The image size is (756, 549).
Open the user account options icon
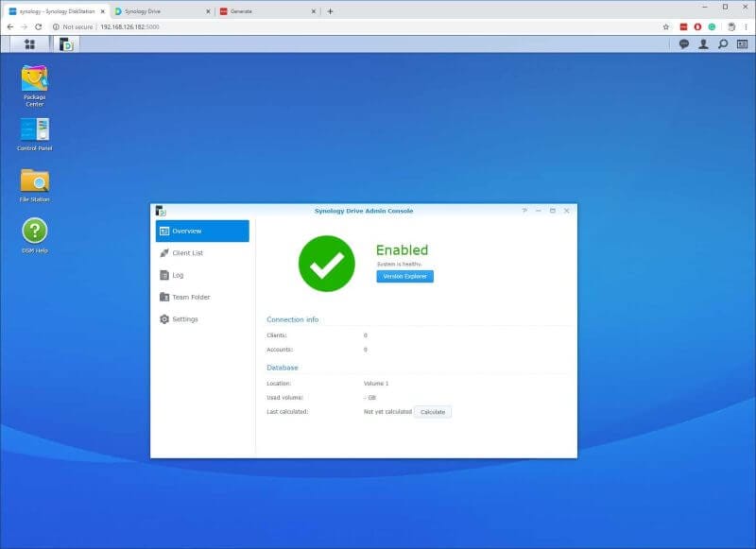click(703, 43)
